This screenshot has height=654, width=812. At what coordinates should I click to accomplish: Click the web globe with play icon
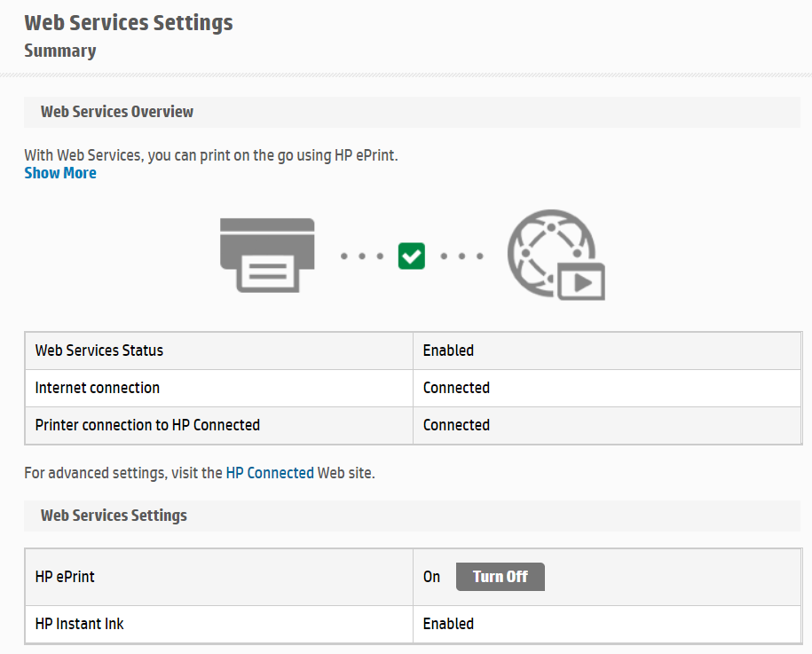pos(556,255)
